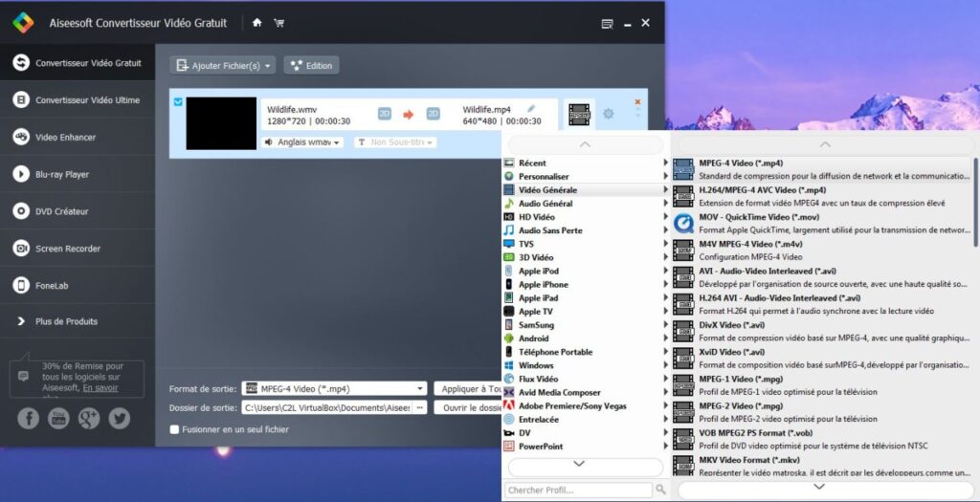Image resolution: width=980 pixels, height=502 pixels.
Task: Click the Wildlife.wmv video thumbnail
Action: coord(221,123)
